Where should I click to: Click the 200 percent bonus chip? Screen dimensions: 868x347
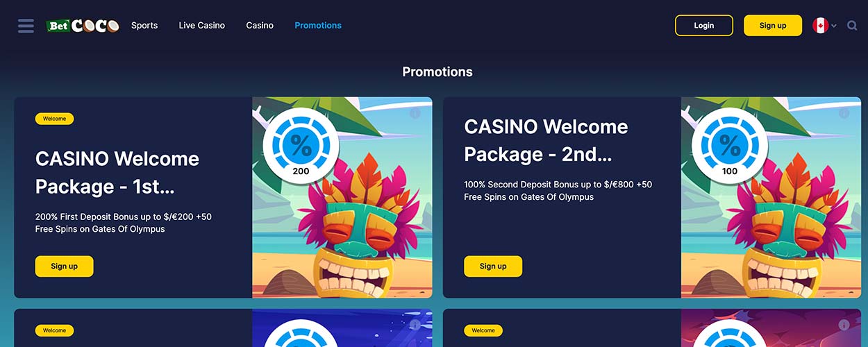(x=301, y=145)
